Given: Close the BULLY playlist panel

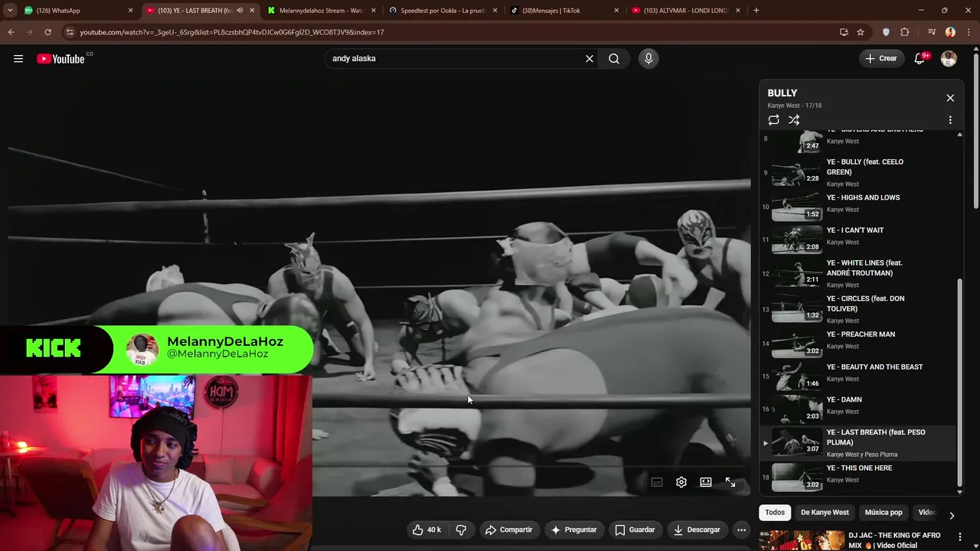Looking at the screenshot, I should [950, 98].
